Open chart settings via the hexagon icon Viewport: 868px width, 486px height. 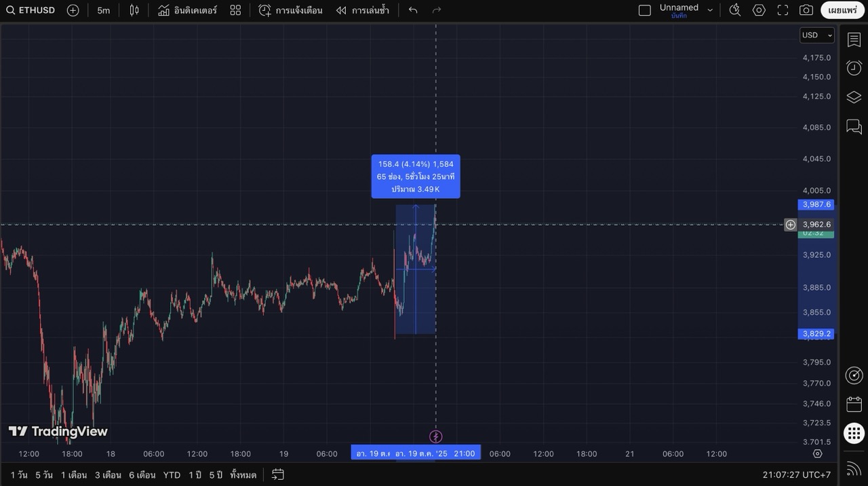(759, 10)
